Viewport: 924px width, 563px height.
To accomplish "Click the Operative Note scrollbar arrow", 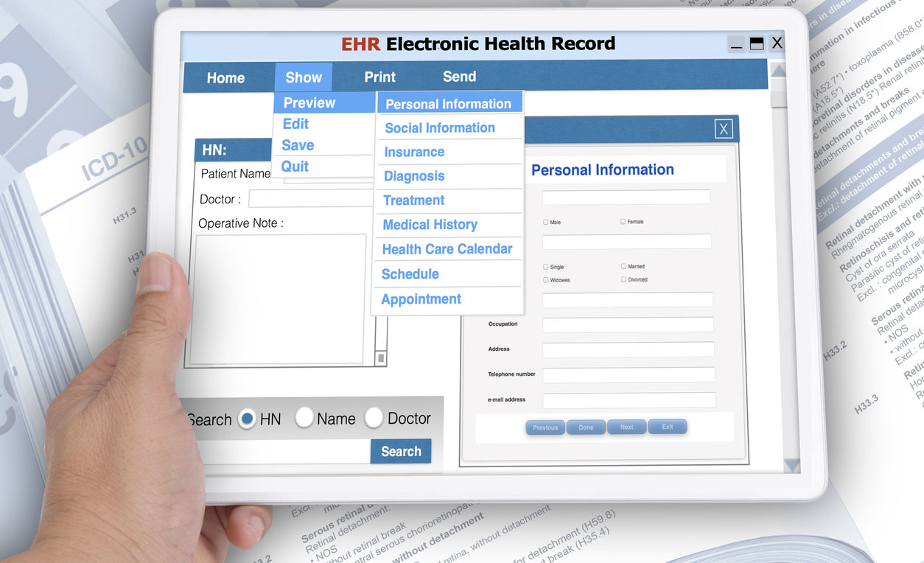I will pos(381,358).
